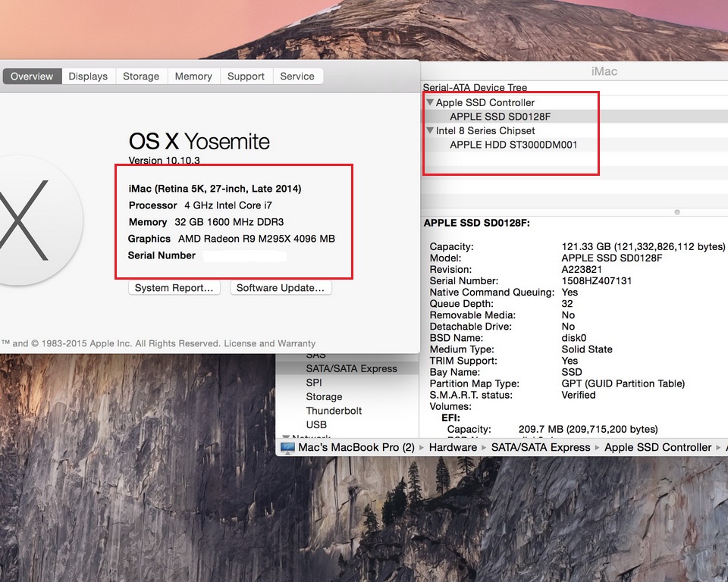
Task: Click Mac's MacBook Pro (2) path item
Action: 356,447
